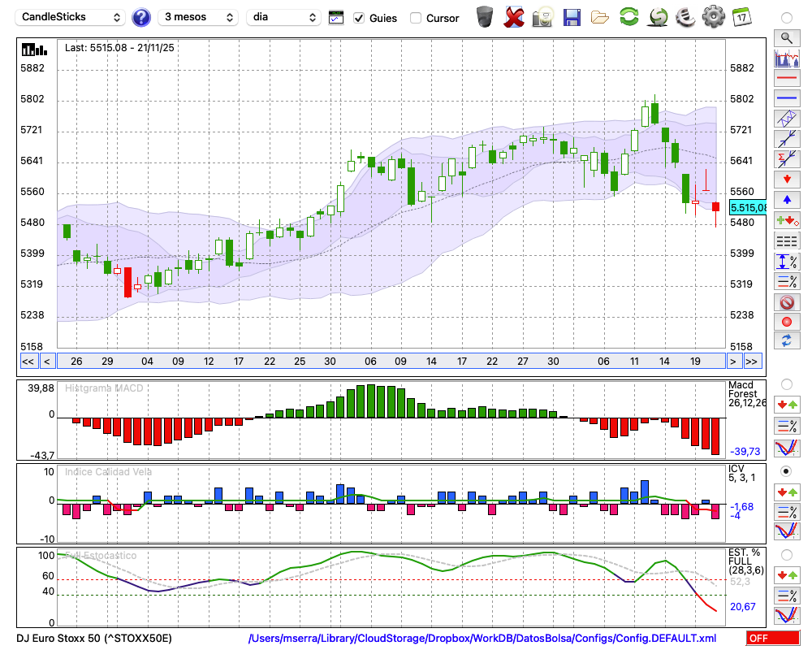The image size is (812, 650).
Task: Save with the blue floppy disk icon
Action: (572, 18)
